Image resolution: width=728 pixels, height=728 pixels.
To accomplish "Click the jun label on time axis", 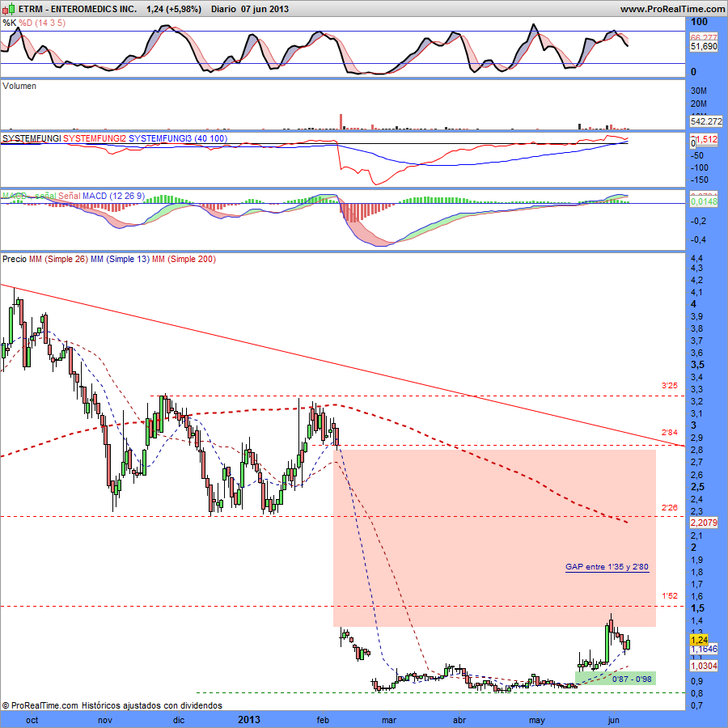I will pyautogui.click(x=614, y=721).
